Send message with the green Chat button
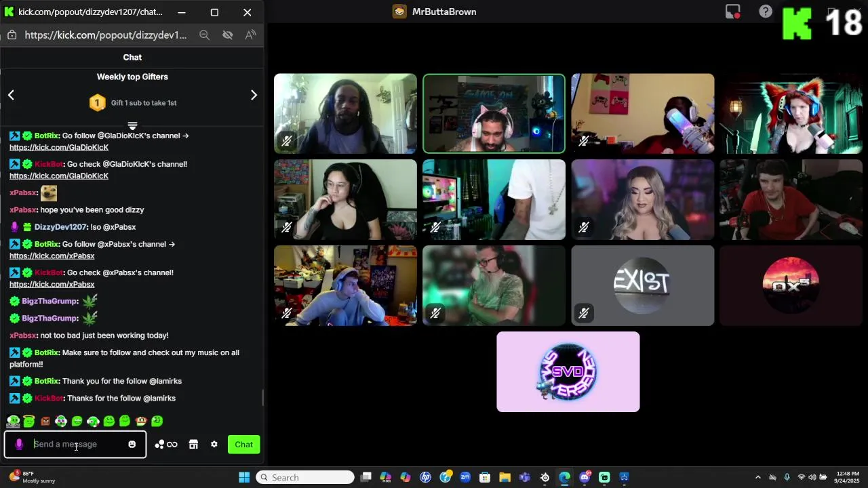Image resolution: width=868 pixels, height=488 pixels. [x=243, y=445]
